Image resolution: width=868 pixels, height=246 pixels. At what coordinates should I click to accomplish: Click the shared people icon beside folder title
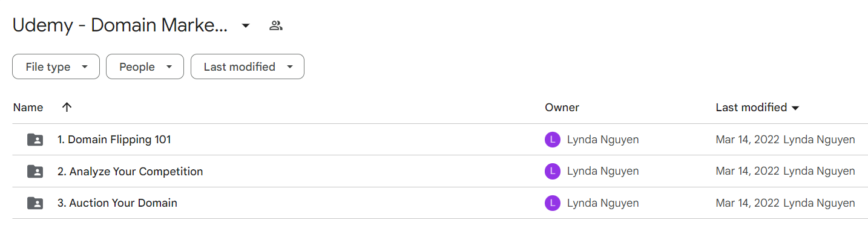(x=276, y=25)
